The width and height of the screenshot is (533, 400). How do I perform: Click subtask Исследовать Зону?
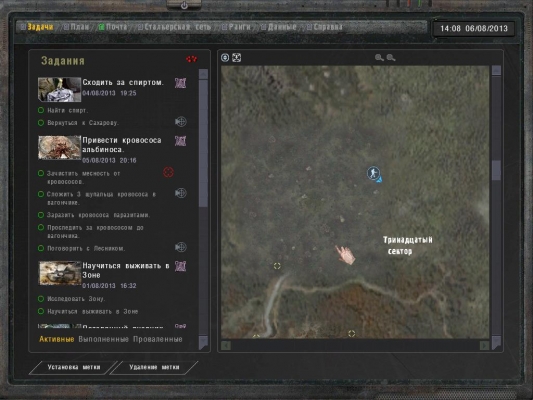pos(76,299)
